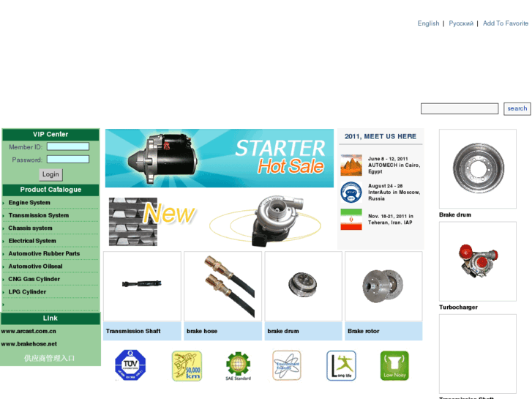Click Add To Favorite link

point(506,23)
